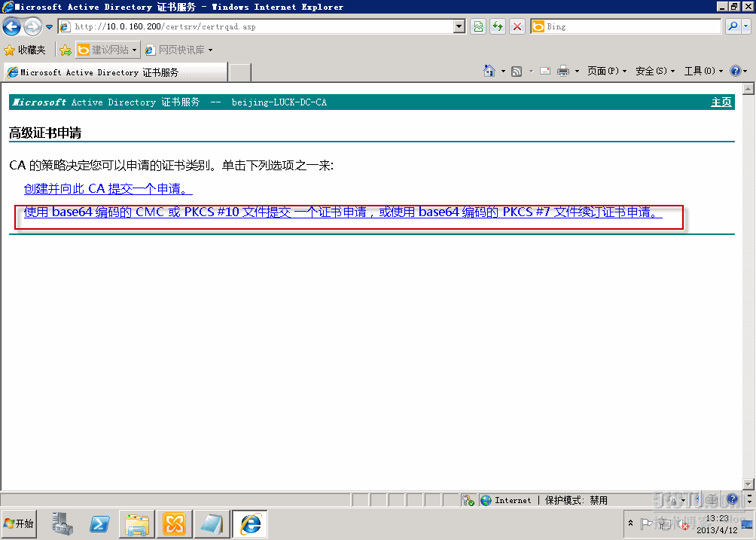Open the 页面(P) menu
The width and height of the screenshot is (756, 540).
pos(607,71)
